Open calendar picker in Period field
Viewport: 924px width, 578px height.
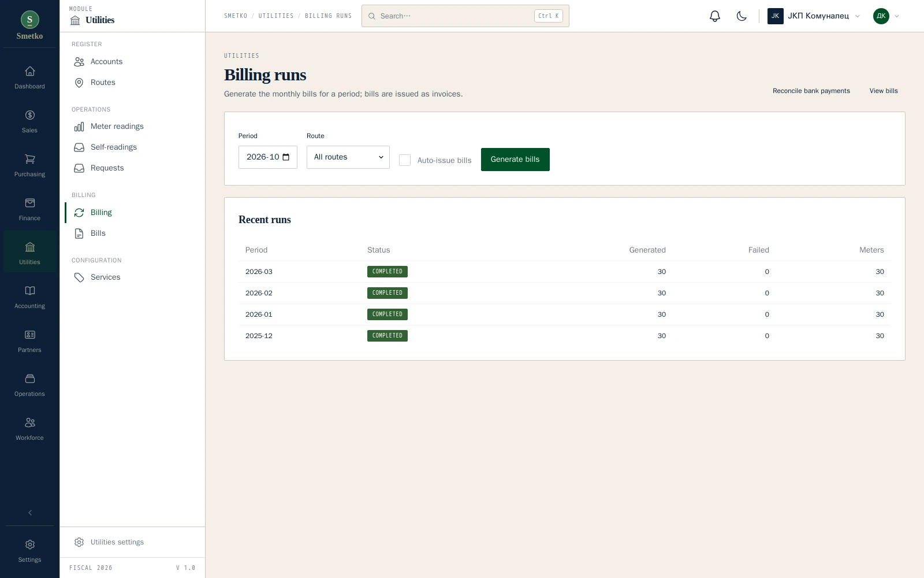[286, 157]
